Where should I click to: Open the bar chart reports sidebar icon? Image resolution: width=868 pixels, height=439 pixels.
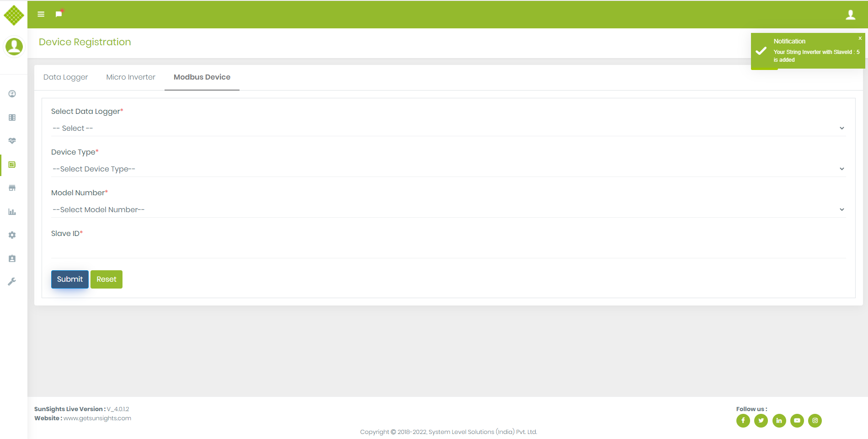[x=12, y=212]
